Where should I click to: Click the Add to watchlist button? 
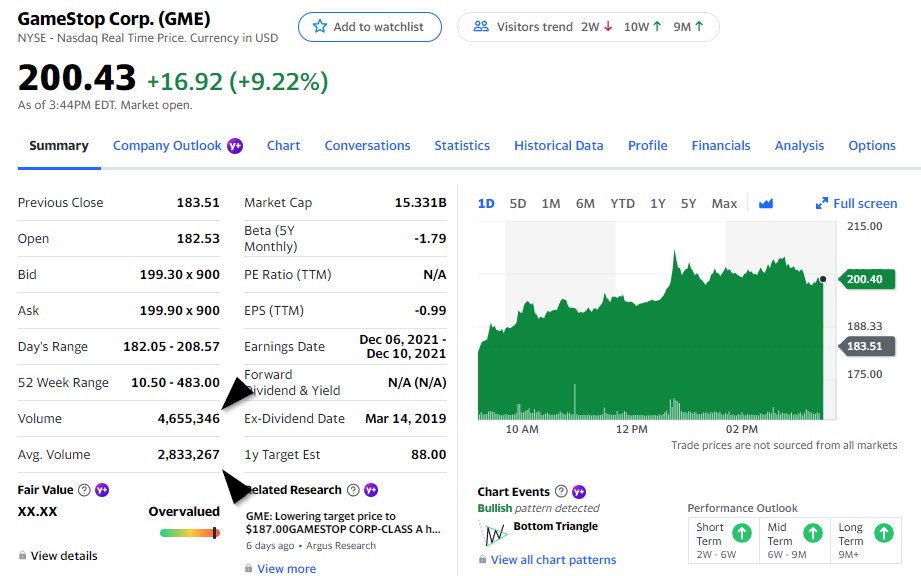click(x=370, y=27)
